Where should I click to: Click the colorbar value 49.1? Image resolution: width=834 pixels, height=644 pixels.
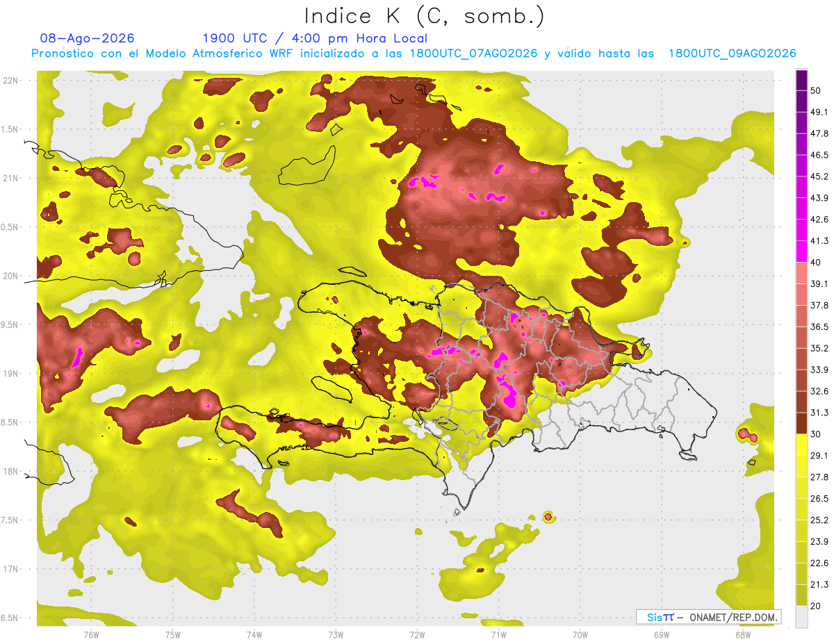[820, 112]
